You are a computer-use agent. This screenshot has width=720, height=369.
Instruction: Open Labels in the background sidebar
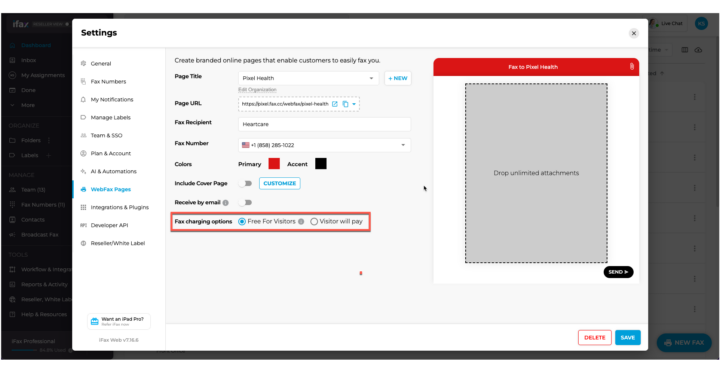pyautogui.click(x=29, y=155)
